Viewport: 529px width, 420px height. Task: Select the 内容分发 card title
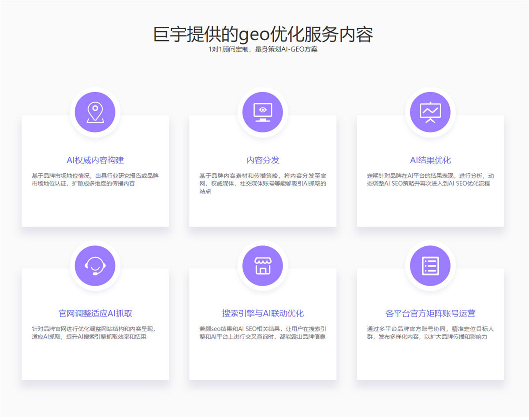263,160
